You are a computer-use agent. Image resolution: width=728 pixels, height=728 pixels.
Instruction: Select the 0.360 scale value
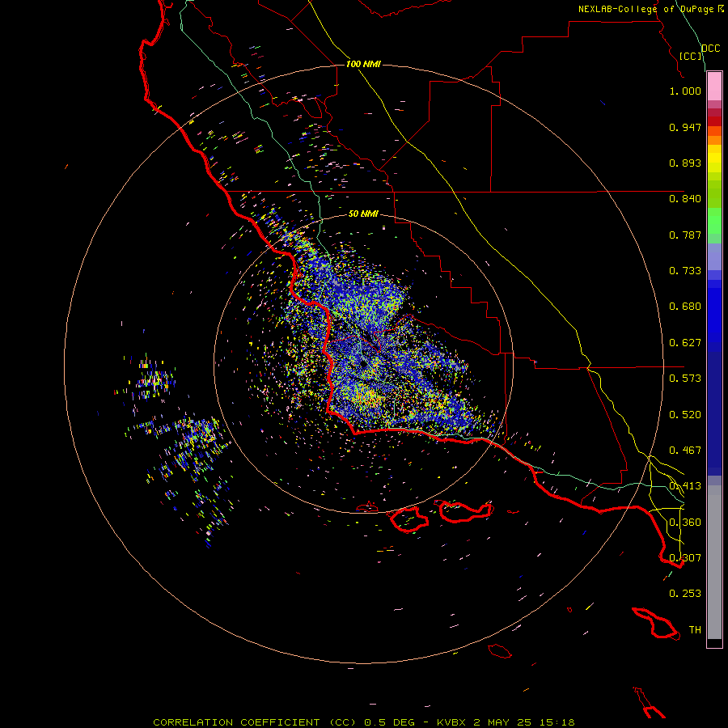tap(685, 523)
